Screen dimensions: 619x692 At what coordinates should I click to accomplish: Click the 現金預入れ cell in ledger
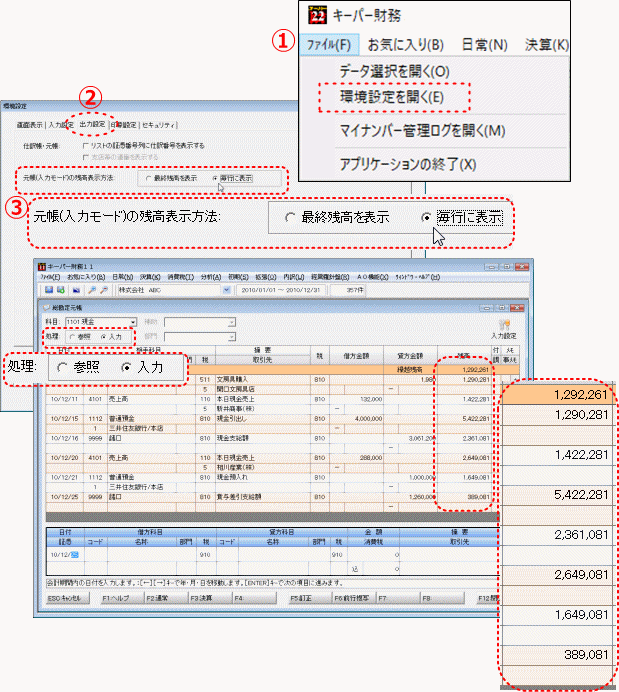pos(263,478)
